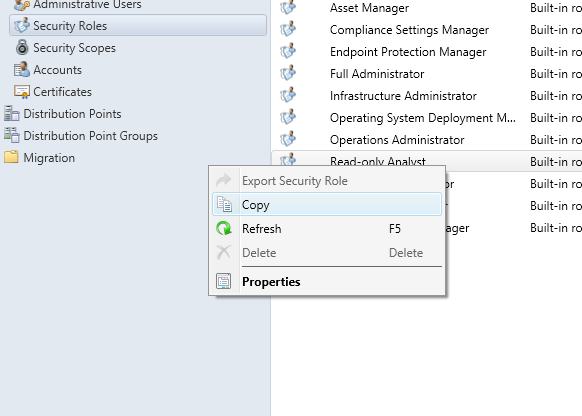Choose Copy from the context menu
The image size is (582, 416).
(x=327, y=204)
